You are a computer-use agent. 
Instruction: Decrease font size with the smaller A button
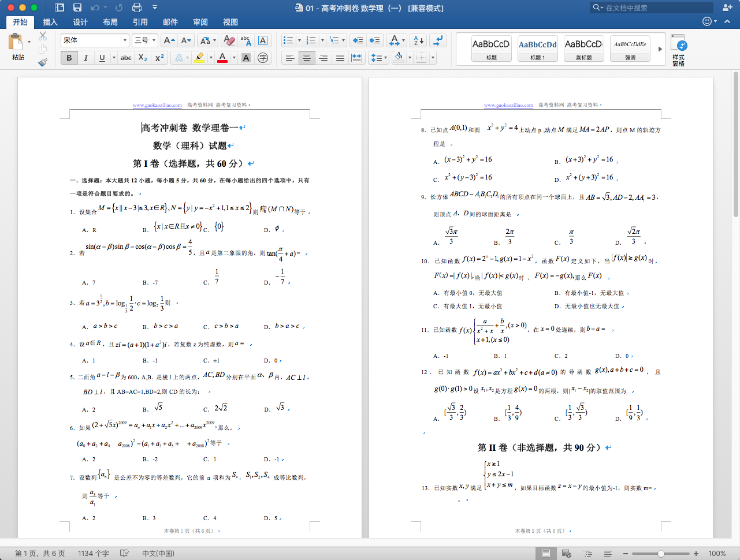(186, 40)
